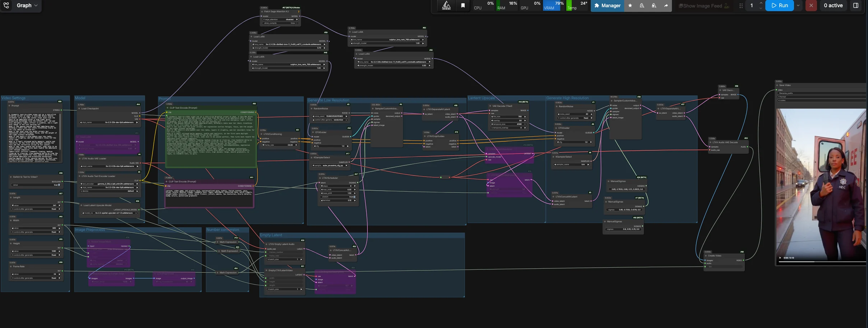Image resolution: width=868 pixels, height=328 pixels.
Task: Click Height value field showing 1280
Action: pyautogui.click(x=36, y=251)
